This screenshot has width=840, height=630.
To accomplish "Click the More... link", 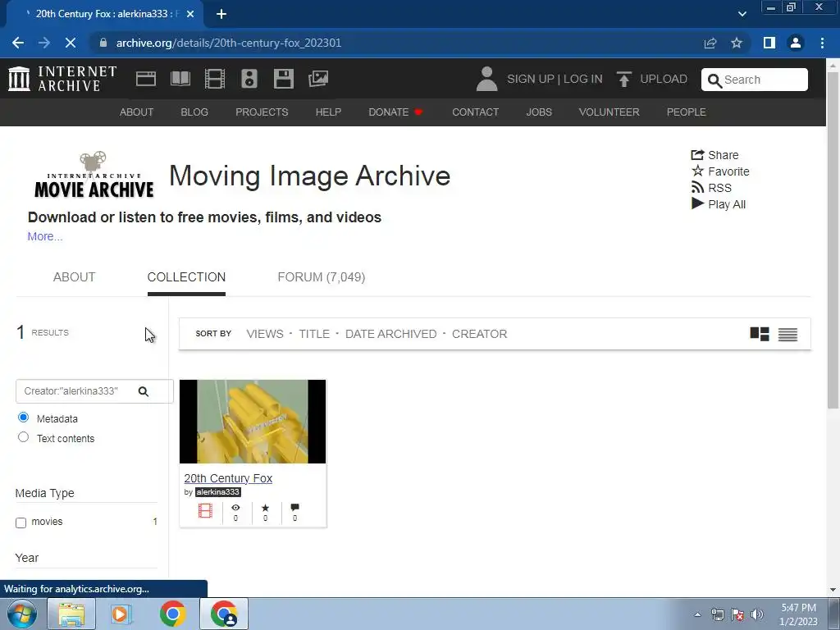I will point(45,236).
